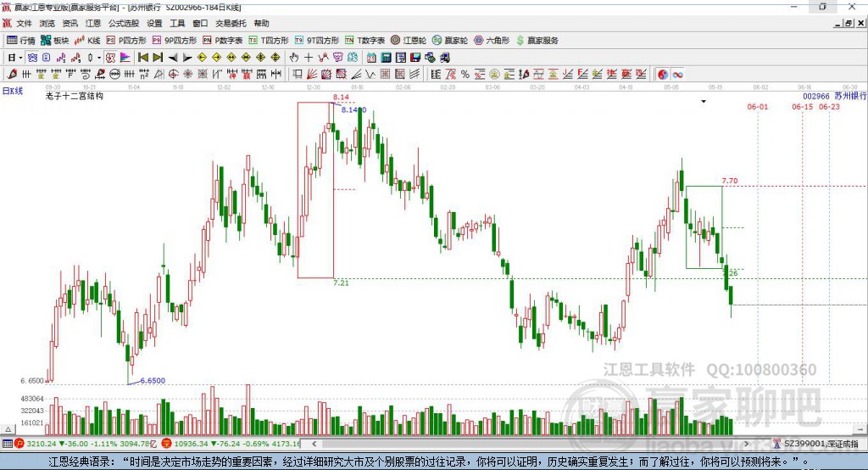Open the 9P四方形 tool
The image size is (868, 470).
175,41
